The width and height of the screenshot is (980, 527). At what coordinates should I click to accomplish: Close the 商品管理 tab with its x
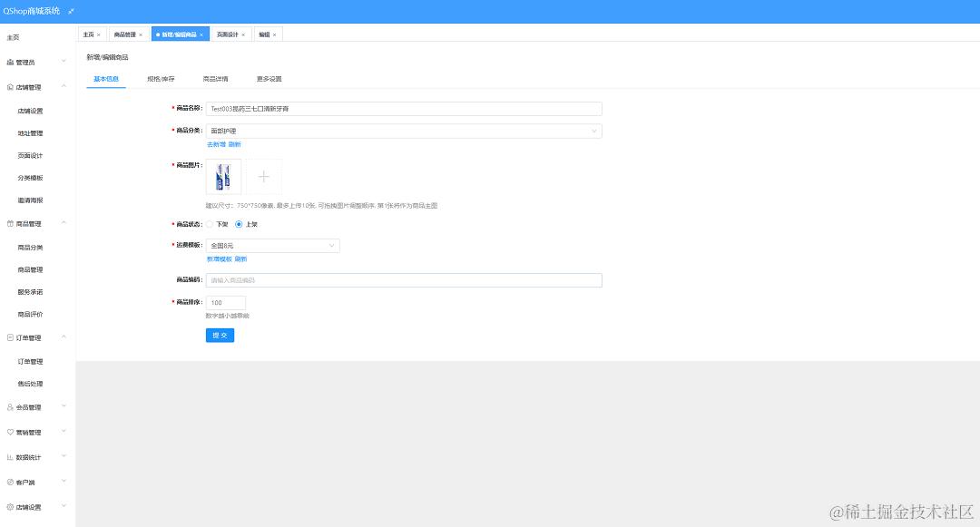pos(141,35)
